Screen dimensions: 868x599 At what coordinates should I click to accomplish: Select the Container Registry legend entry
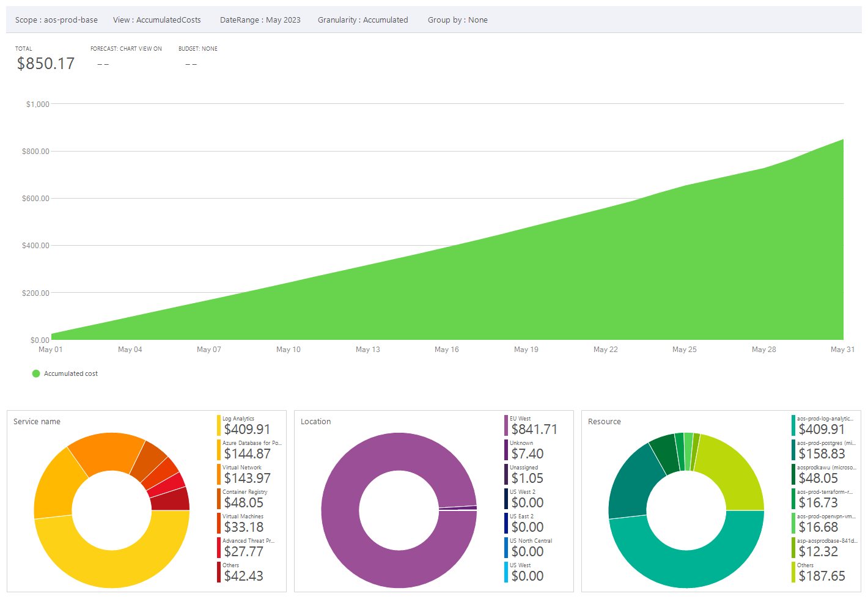click(x=245, y=499)
